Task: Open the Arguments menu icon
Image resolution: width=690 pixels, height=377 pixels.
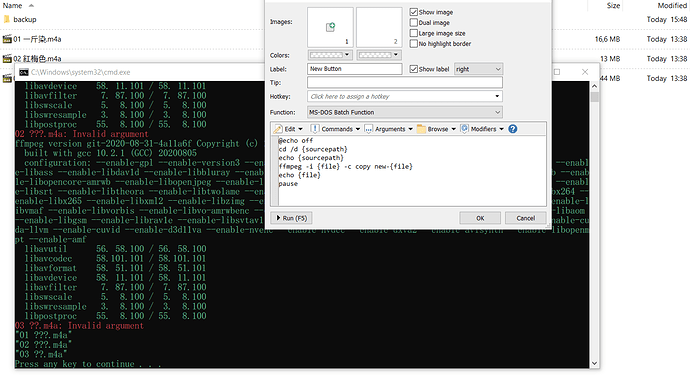Action: coord(369,129)
